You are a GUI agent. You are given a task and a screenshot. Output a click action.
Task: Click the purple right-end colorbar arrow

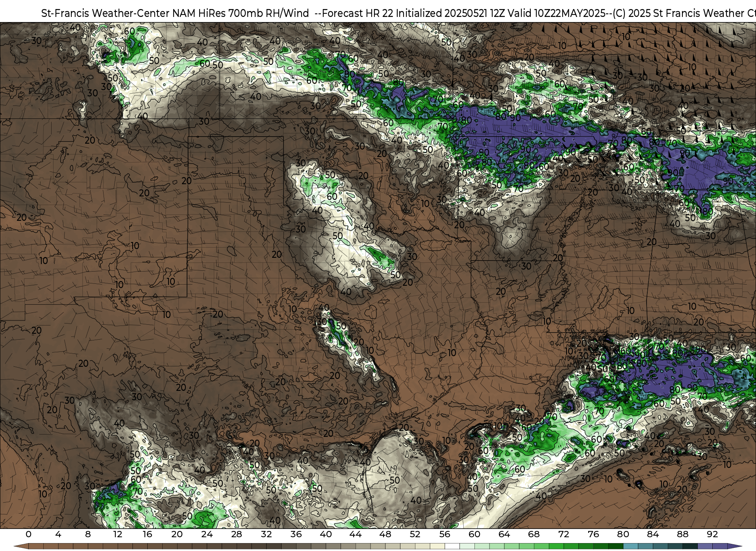(734, 546)
